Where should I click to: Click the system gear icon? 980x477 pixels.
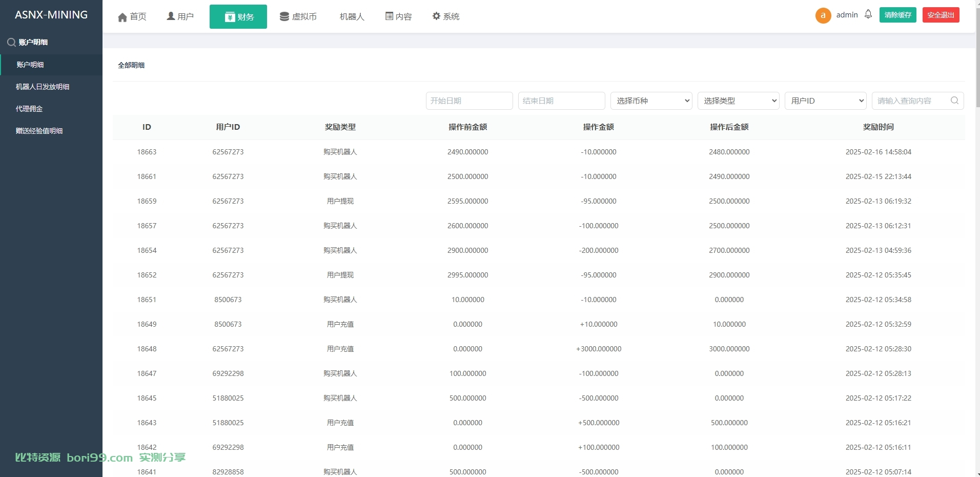436,16
